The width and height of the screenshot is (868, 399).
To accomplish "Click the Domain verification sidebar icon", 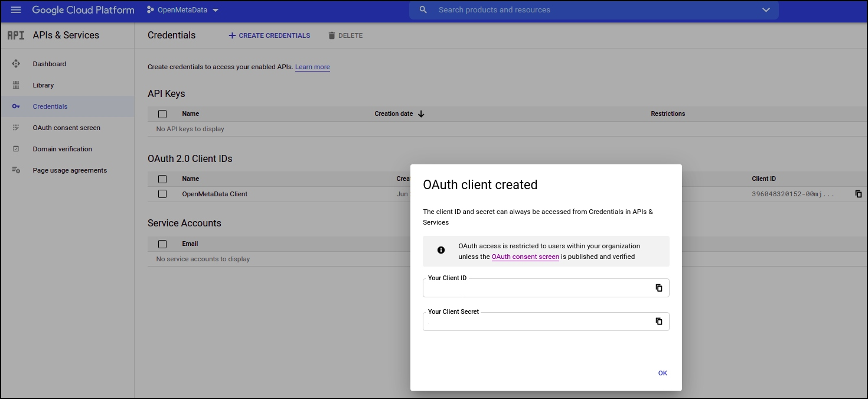I will pyautogui.click(x=16, y=149).
